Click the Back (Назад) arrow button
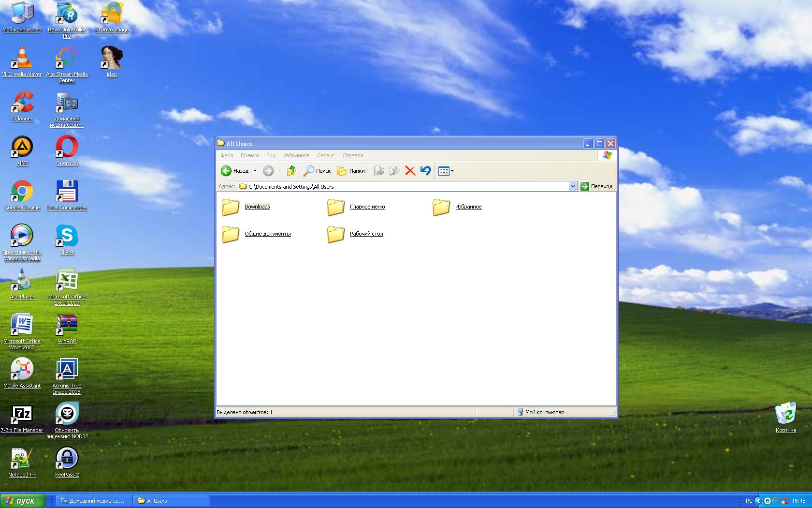This screenshot has height=508, width=812. 226,171
